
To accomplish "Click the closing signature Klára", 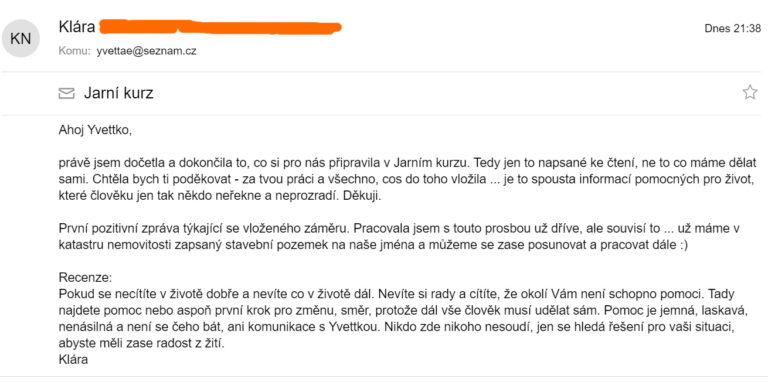I will click(x=73, y=359).
